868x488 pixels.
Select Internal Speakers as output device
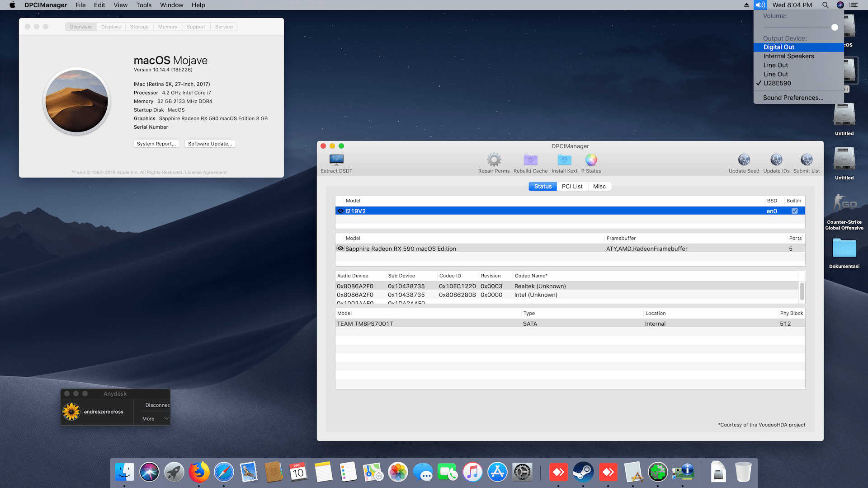click(788, 56)
